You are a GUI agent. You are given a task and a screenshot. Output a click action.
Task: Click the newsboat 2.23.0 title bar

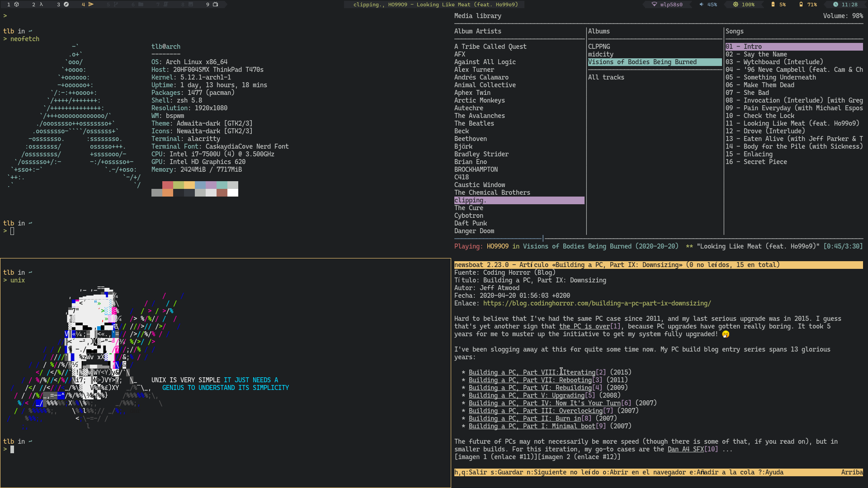658,265
